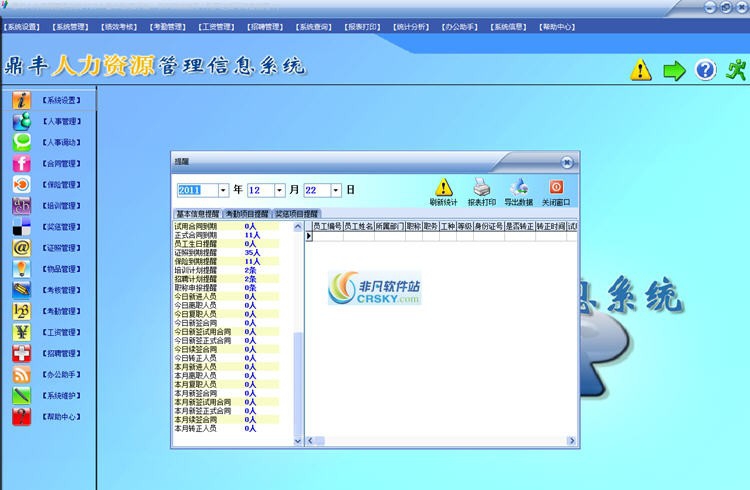Select the 证照到期提醒 row showing 35人
Image resolution: width=750 pixels, height=490 pixels.
tap(226, 252)
